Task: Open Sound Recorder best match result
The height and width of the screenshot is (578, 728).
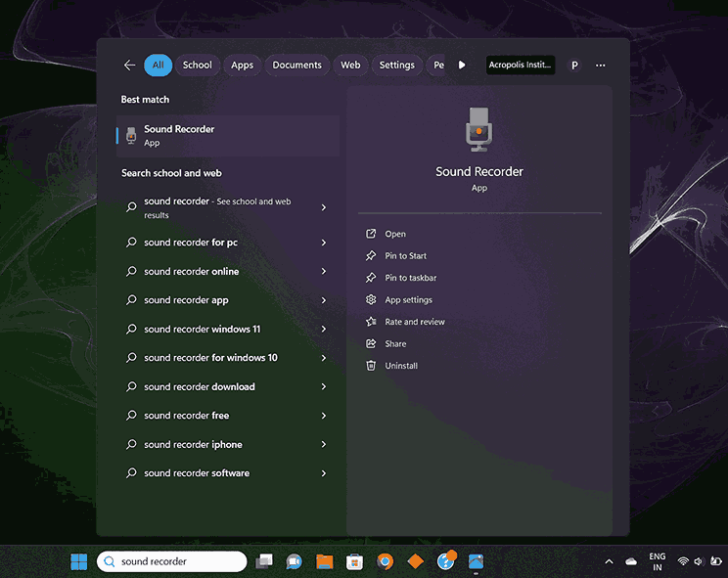Action: click(x=227, y=136)
